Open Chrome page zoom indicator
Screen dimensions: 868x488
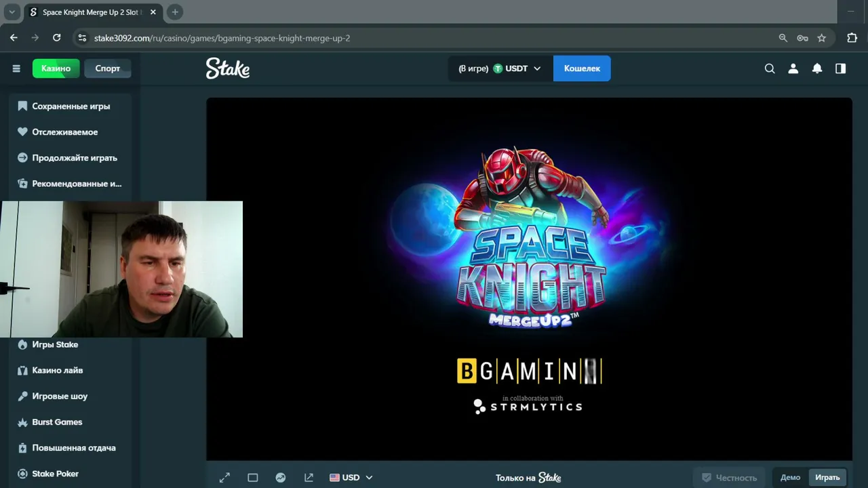point(783,38)
